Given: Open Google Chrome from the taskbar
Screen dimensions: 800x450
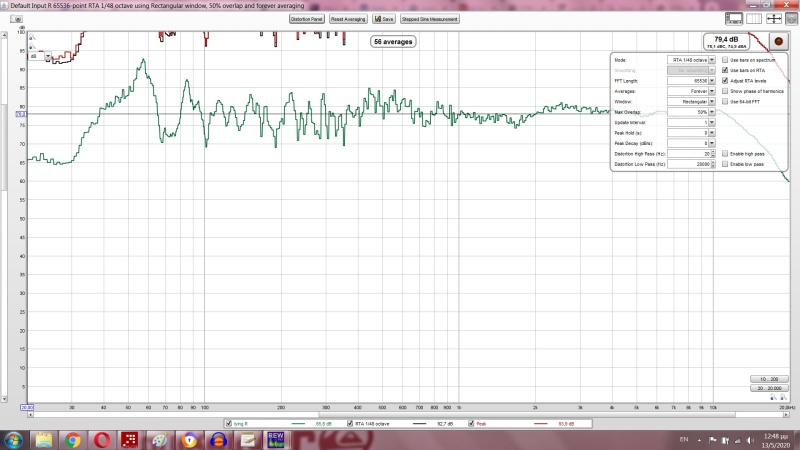Looking at the screenshot, I should click(x=72, y=440).
